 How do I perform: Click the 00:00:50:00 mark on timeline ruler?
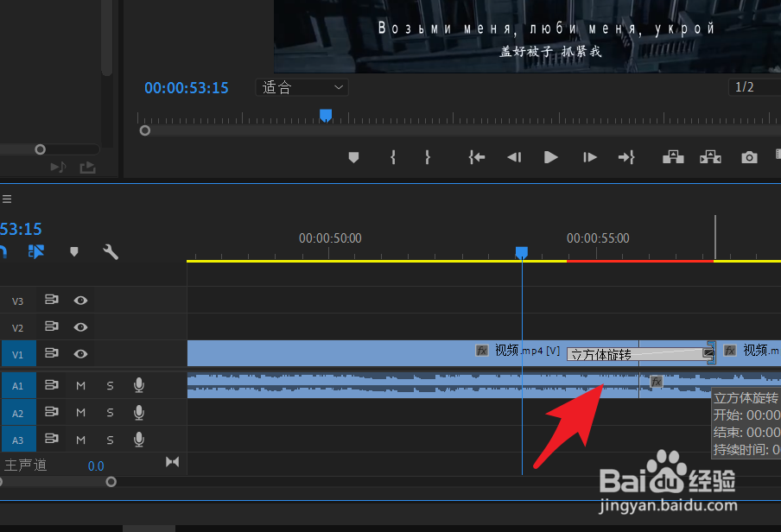[x=330, y=238]
